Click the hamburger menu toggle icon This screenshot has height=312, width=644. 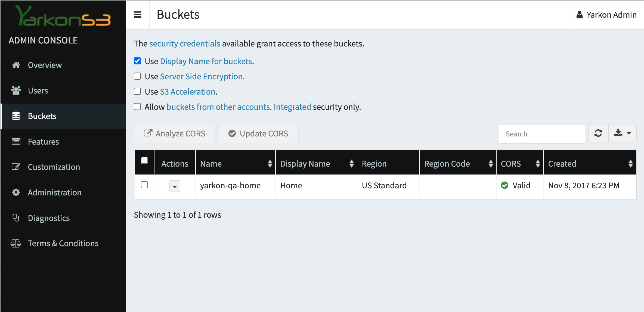click(137, 15)
